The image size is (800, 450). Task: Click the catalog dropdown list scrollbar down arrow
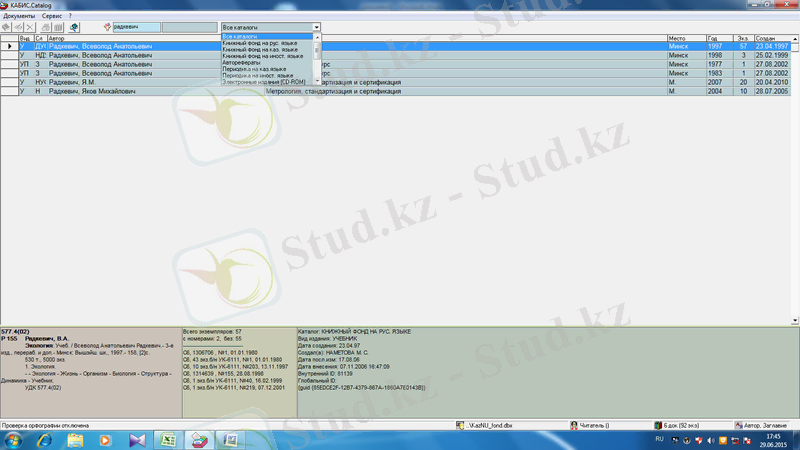[317, 81]
